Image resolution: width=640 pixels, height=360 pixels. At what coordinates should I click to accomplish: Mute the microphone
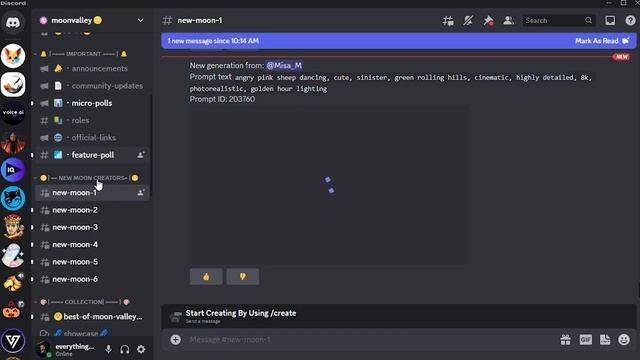(x=108, y=349)
